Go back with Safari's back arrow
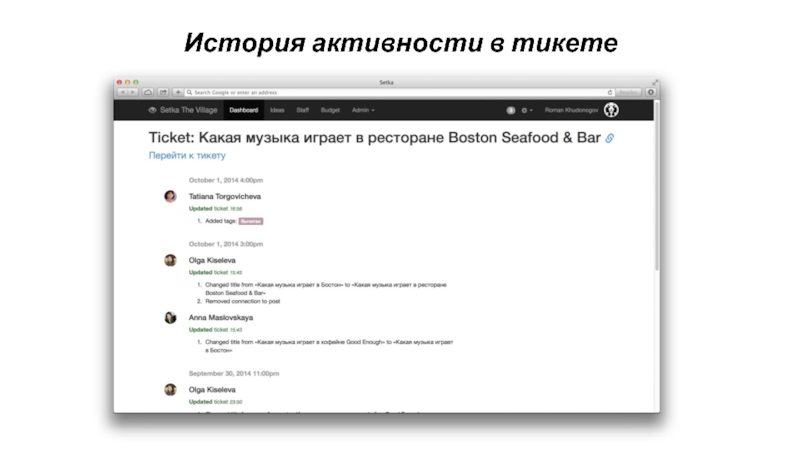The height and width of the screenshot is (450, 800). click(x=122, y=92)
